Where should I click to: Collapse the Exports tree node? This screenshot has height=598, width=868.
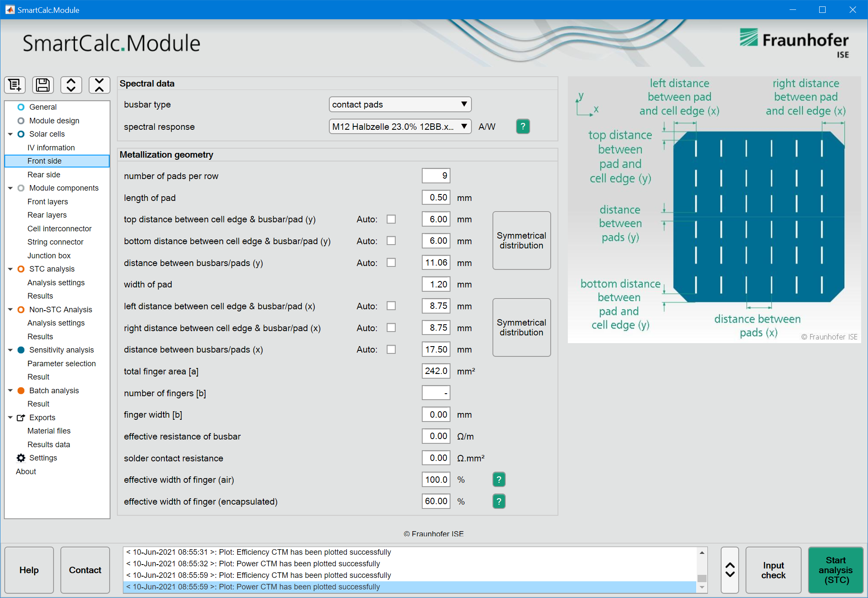point(10,418)
